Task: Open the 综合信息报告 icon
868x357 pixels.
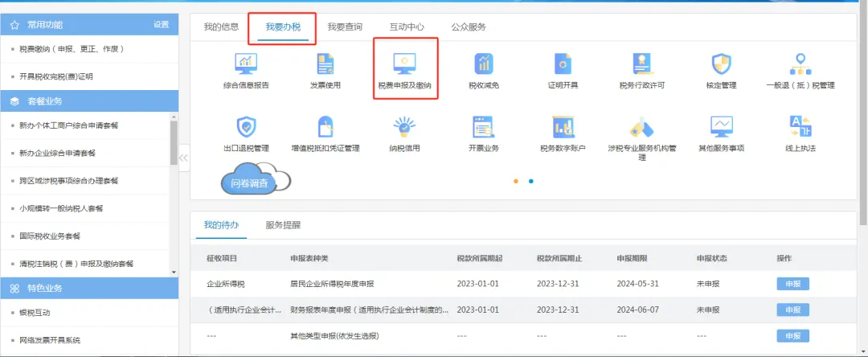Action: tap(246, 64)
